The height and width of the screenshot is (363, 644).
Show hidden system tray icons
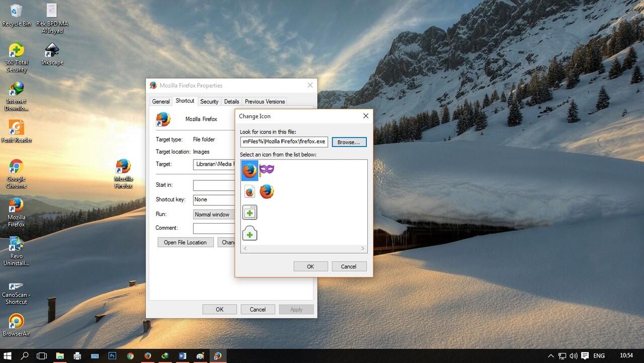click(x=550, y=355)
